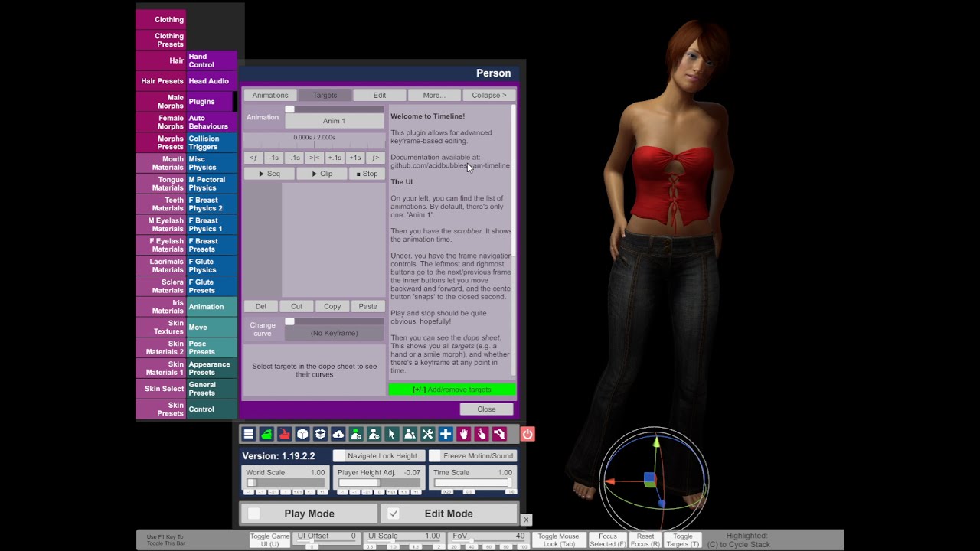Click the grabbing hand icon
Viewport: 980px width, 551px height.
499,434
